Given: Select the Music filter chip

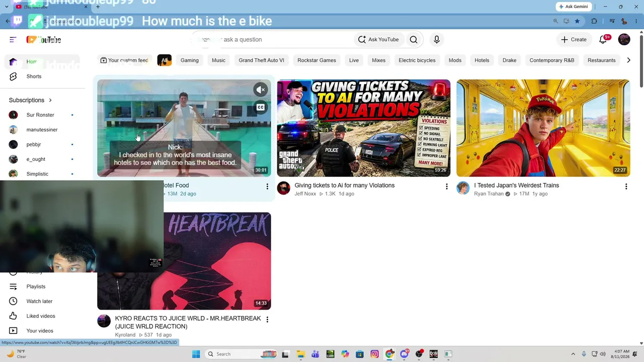Looking at the screenshot, I should coord(218,60).
